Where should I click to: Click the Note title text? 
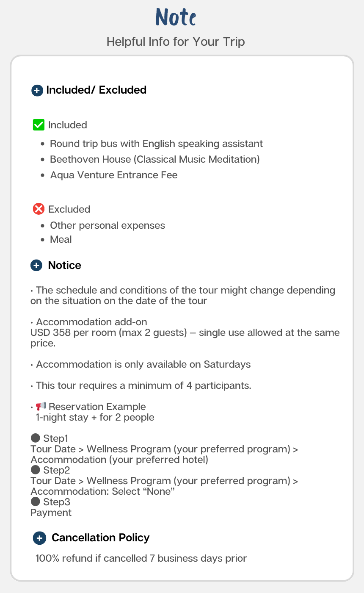[x=176, y=18]
